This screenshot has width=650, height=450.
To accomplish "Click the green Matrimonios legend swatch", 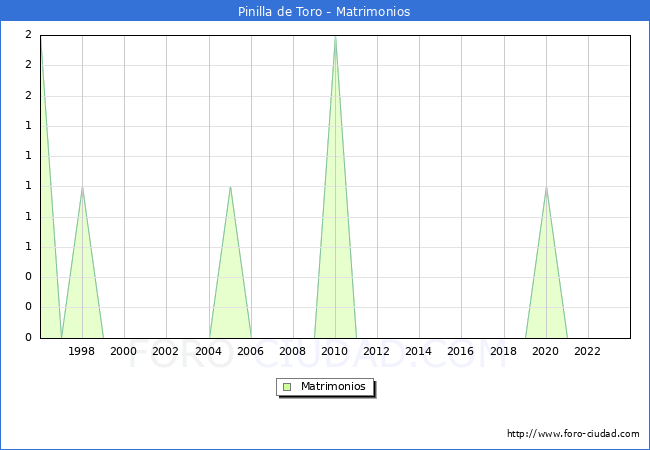I will [287, 387].
